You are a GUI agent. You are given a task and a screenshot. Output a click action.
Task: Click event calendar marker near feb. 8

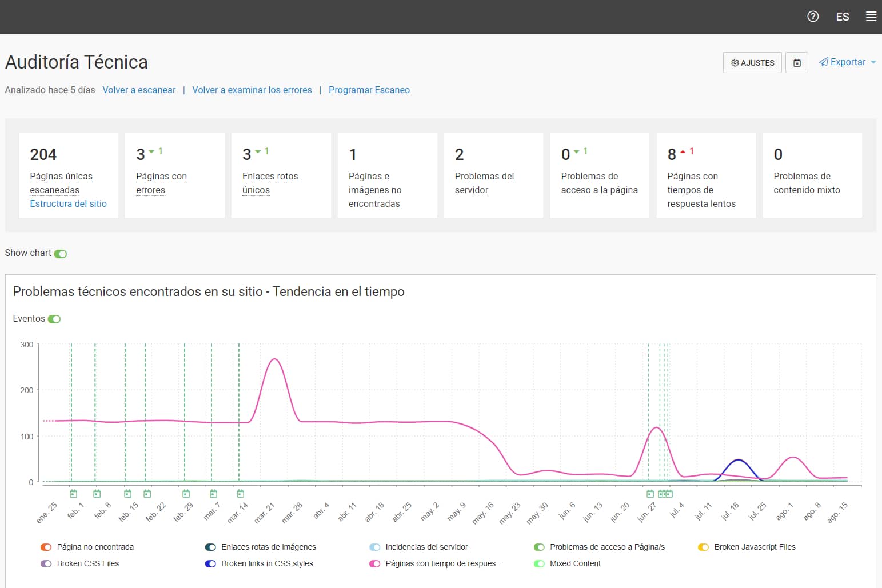point(97,494)
